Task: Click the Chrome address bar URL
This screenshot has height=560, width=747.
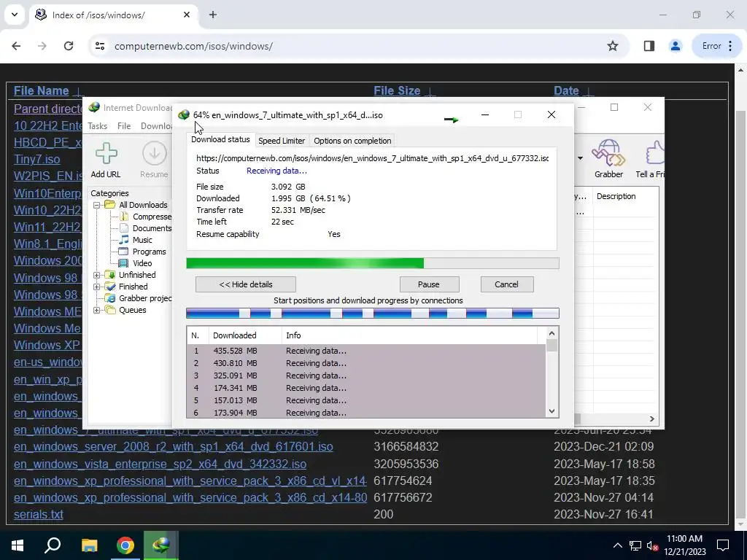Action: coord(193,46)
